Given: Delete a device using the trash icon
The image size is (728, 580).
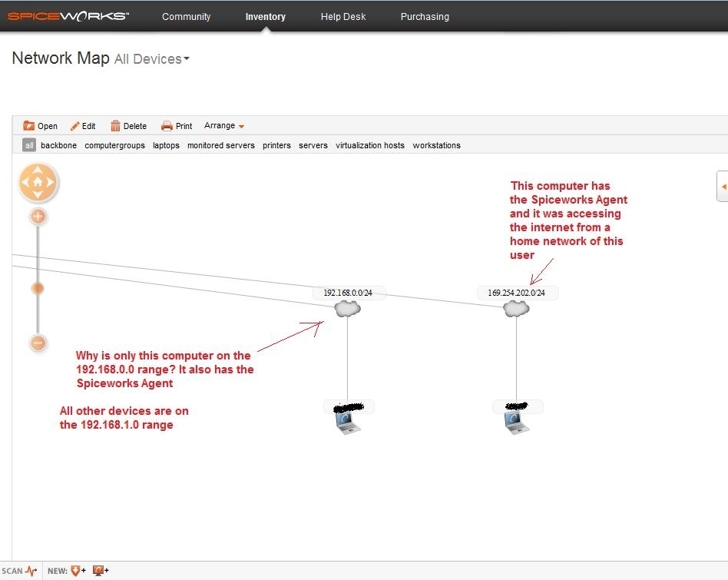Looking at the screenshot, I should pyautogui.click(x=129, y=125).
